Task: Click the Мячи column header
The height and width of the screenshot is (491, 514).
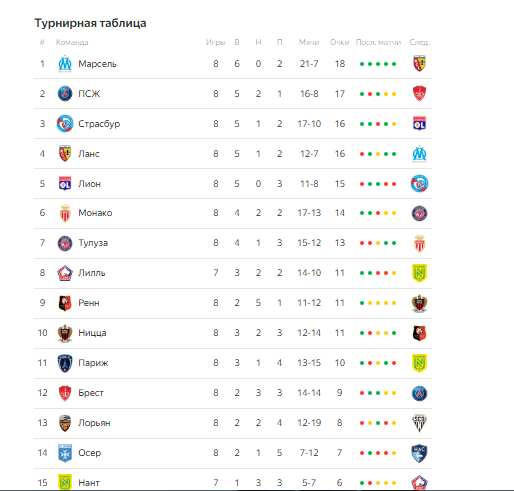Action: pos(309,42)
